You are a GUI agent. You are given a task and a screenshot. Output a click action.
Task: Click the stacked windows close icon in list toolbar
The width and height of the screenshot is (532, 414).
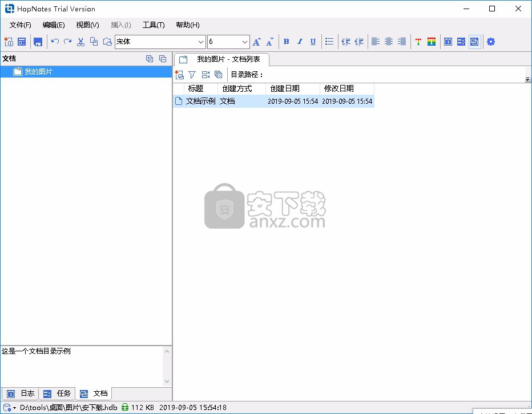219,74
